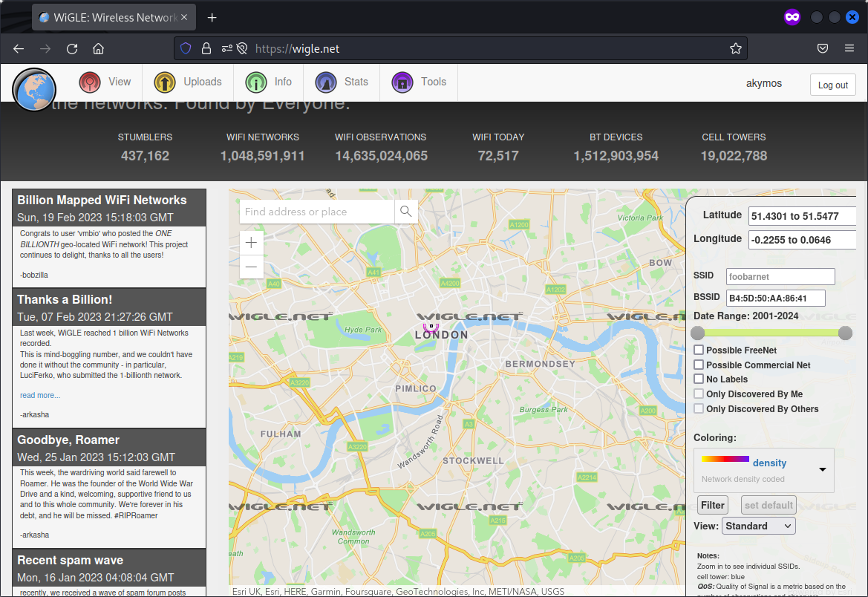Go to browser home page icon

(98, 49)
